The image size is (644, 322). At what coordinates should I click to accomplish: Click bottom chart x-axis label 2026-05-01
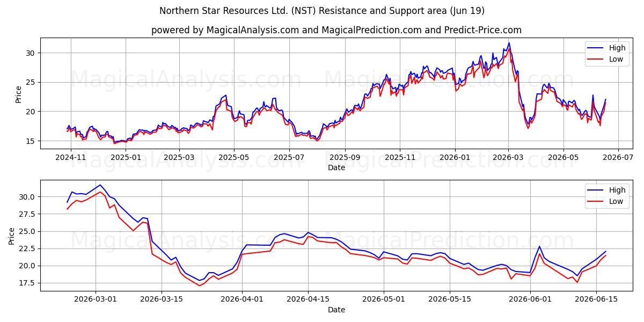(x=384, y=300)
